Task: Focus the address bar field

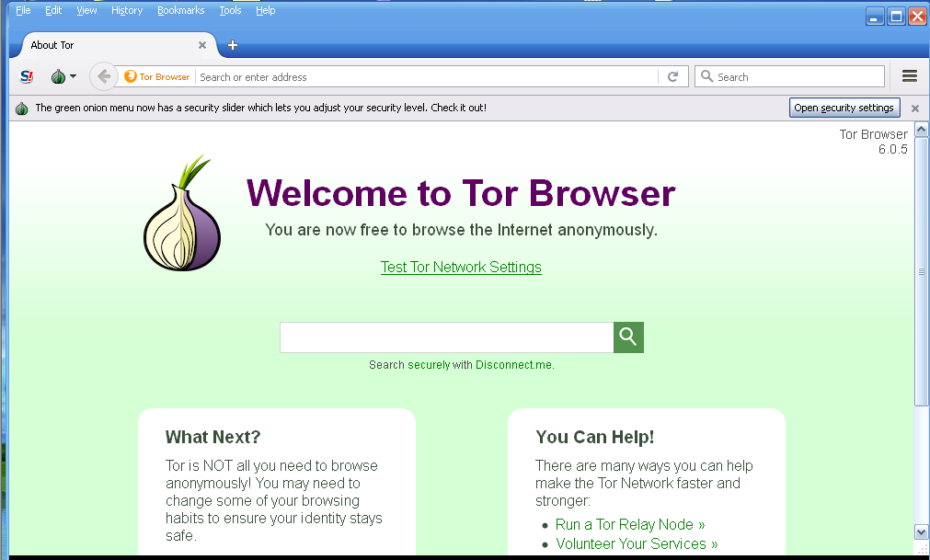Action: (x=427, y=77)
